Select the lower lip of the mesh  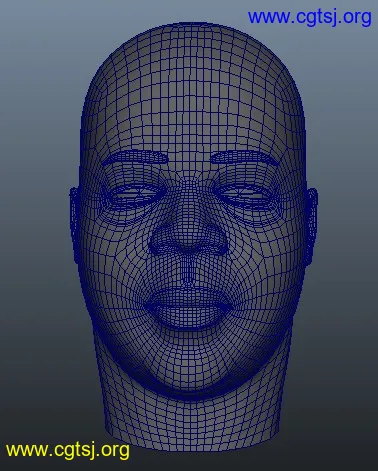click(189, 316)
